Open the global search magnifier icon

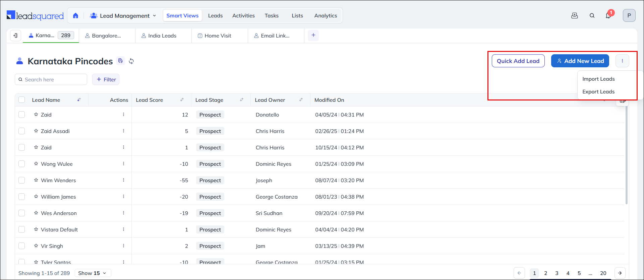click(592, 15)
